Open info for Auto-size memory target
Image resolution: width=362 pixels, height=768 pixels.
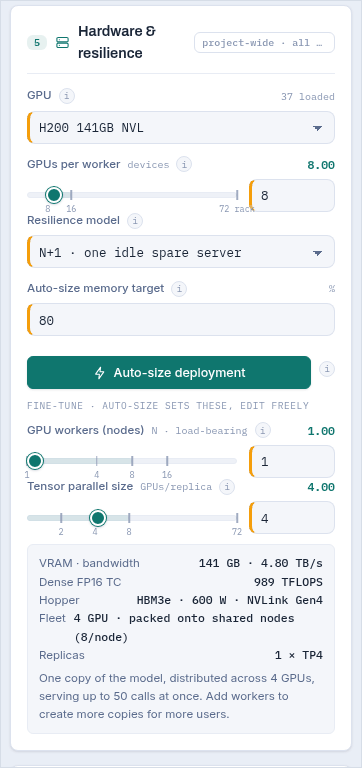pos(179,289)
